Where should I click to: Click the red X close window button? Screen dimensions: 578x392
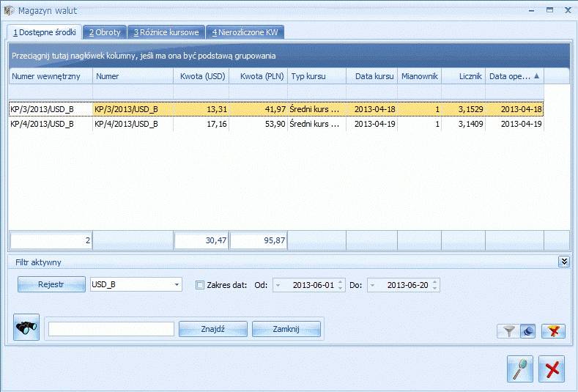tap(552, 369)
